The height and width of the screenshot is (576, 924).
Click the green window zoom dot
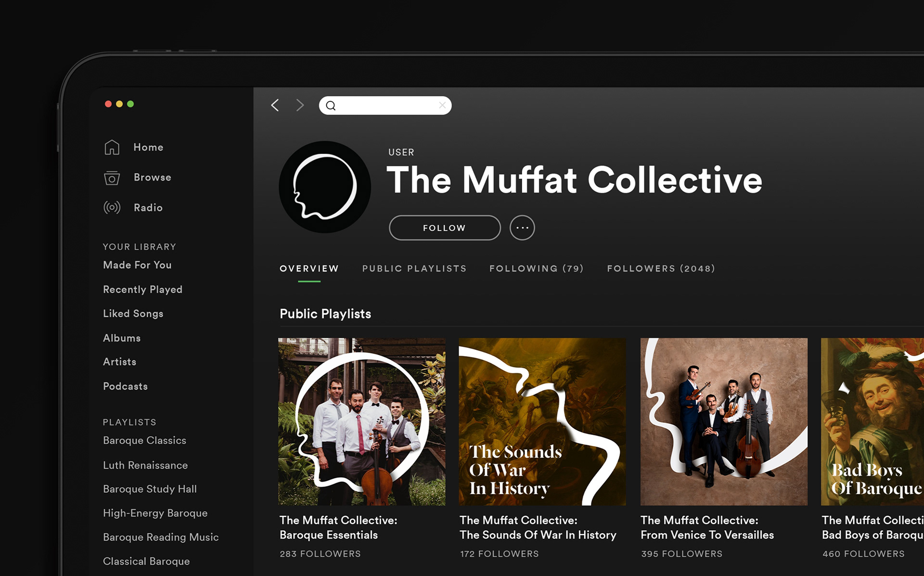click(130, 104)
